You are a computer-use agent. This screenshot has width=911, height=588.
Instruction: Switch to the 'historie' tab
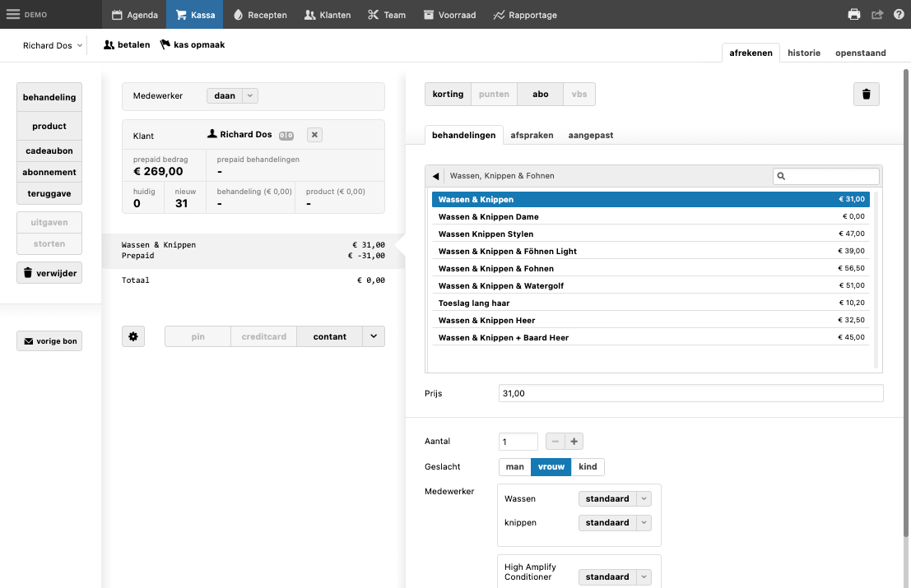click(803, 53)
